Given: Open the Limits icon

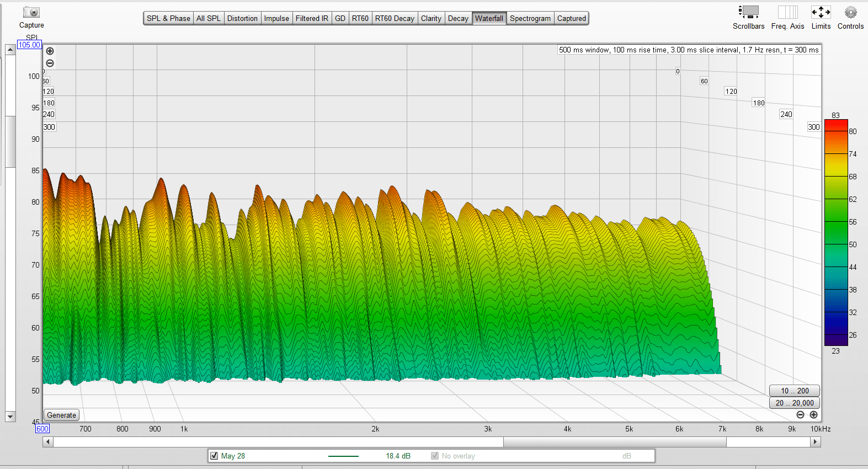Looking at the screenshot, I should click(821, 12).
